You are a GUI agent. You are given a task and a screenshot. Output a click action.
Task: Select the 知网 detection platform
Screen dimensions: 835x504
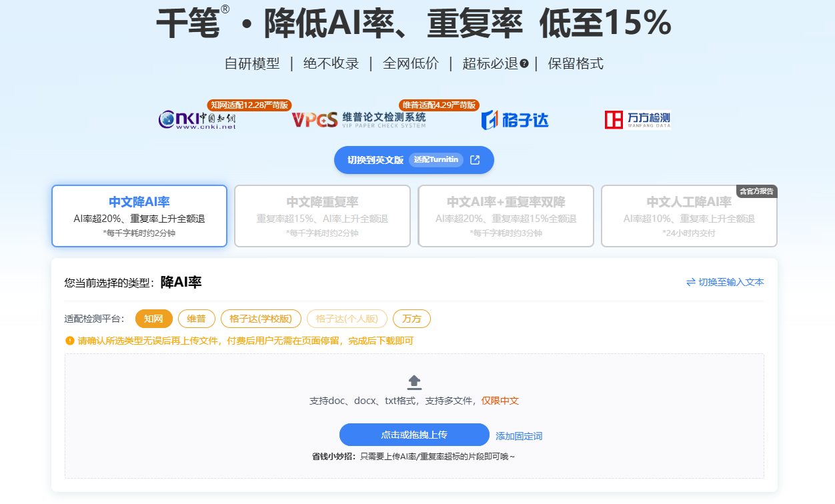(x=154, y=319)
